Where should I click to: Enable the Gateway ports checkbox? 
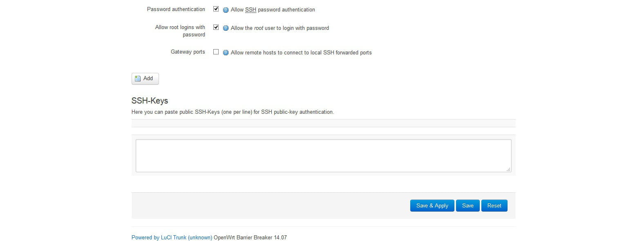tap(216, 52)
